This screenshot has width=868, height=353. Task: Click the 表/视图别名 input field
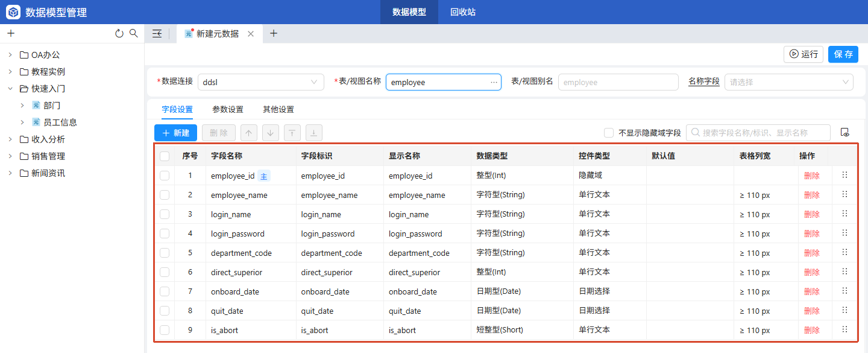point(618,82)
